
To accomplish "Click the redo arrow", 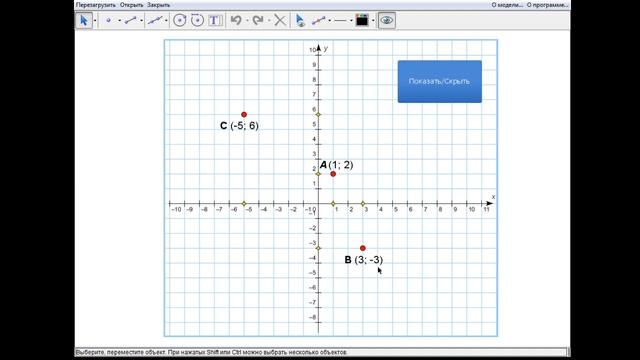I will point(258,20).
